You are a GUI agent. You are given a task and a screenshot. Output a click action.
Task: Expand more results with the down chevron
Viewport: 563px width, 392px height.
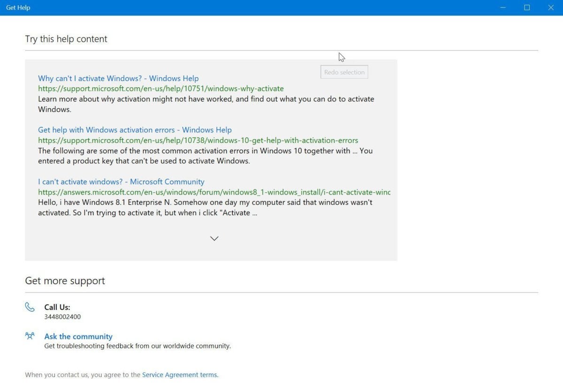[214, 238]
